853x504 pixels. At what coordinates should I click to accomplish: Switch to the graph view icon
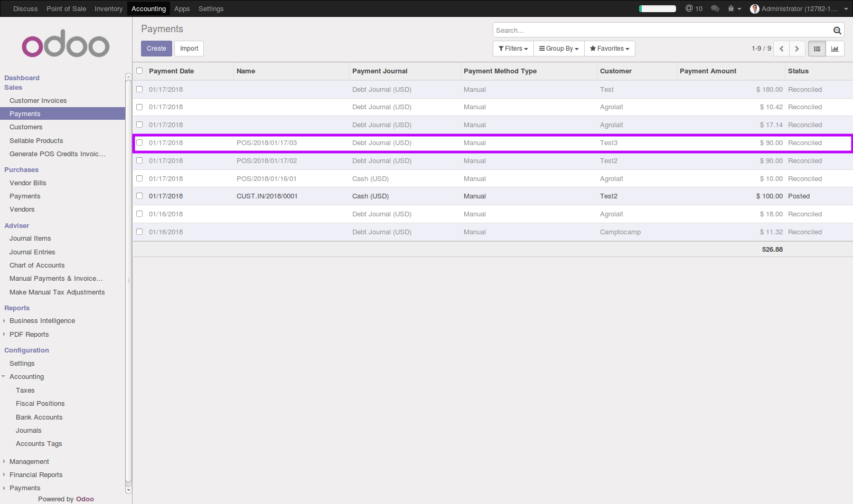pos(835,48)
